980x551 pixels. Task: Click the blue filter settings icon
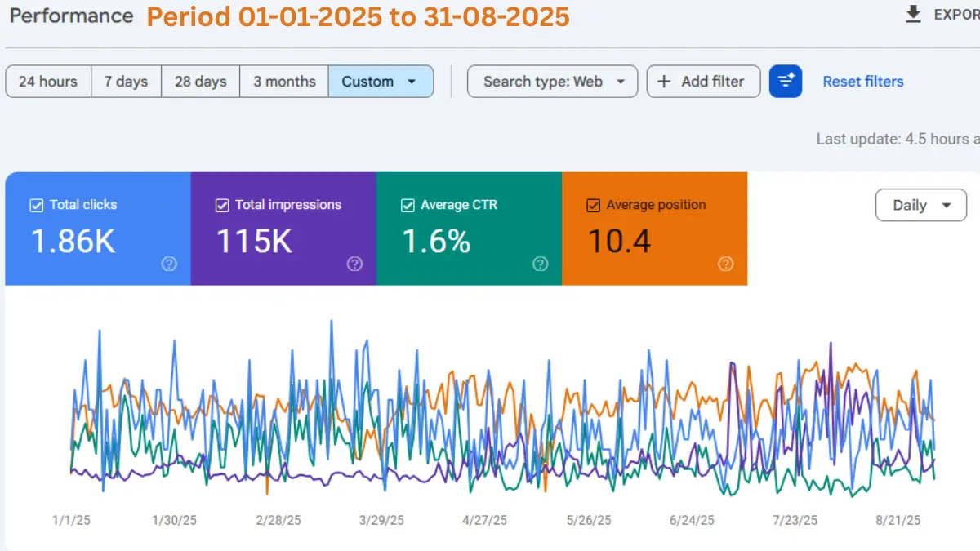tap(786, 81)
